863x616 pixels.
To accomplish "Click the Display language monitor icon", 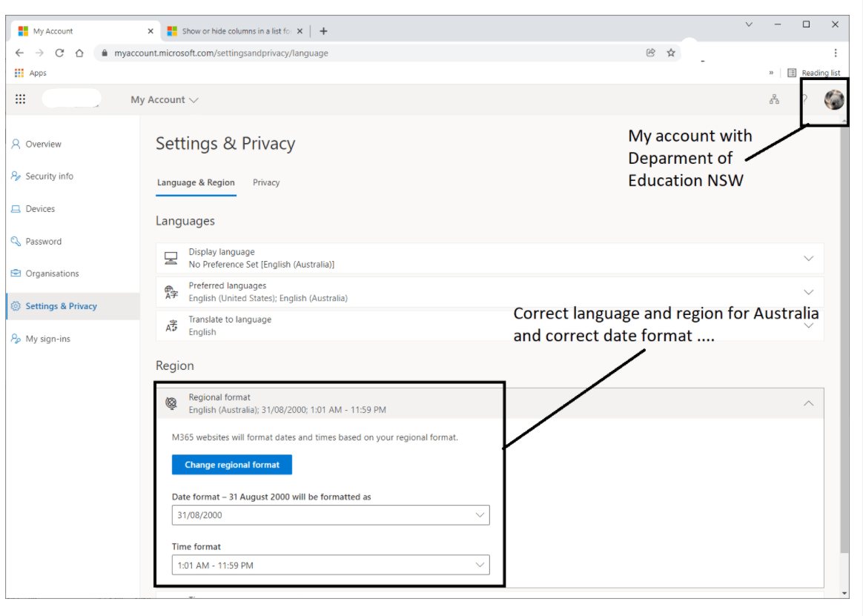I will (171, 258).
